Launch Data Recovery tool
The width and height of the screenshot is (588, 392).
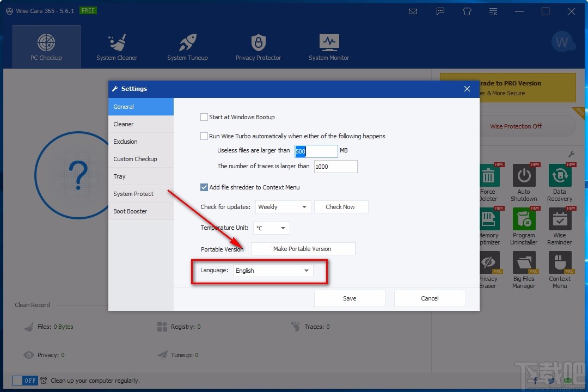560,183
